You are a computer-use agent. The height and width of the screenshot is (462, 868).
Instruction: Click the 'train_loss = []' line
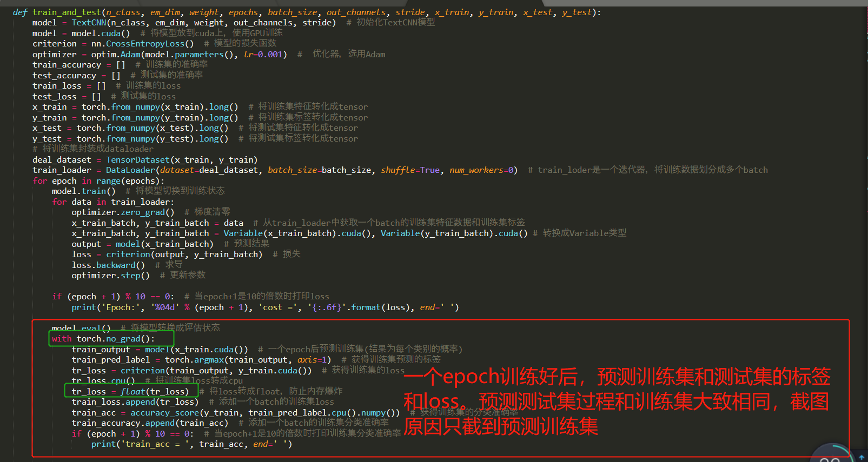(107, 86)
